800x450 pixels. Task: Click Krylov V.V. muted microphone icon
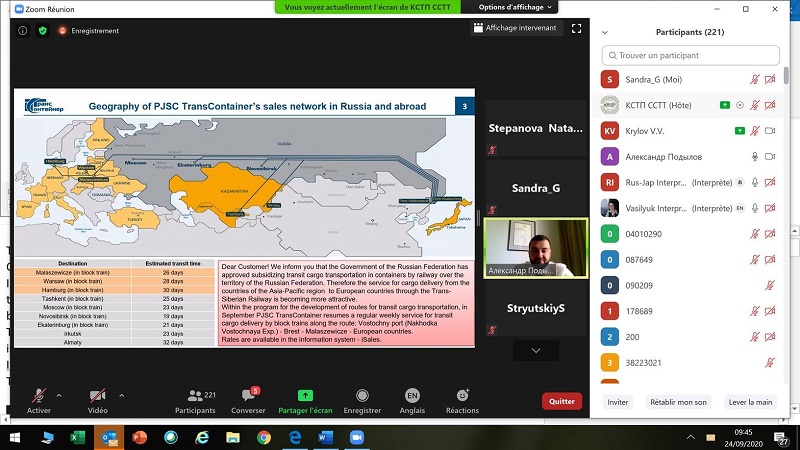755,131
